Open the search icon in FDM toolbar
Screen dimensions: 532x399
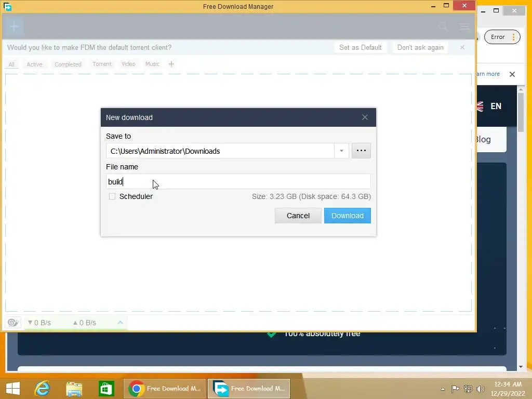(x=443, y=26)
